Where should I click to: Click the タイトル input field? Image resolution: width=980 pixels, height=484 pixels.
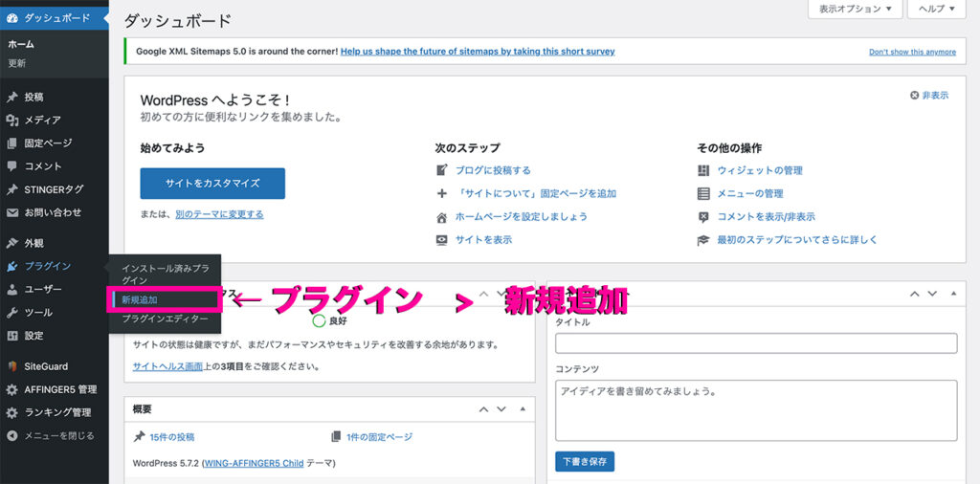coord(756,342)
